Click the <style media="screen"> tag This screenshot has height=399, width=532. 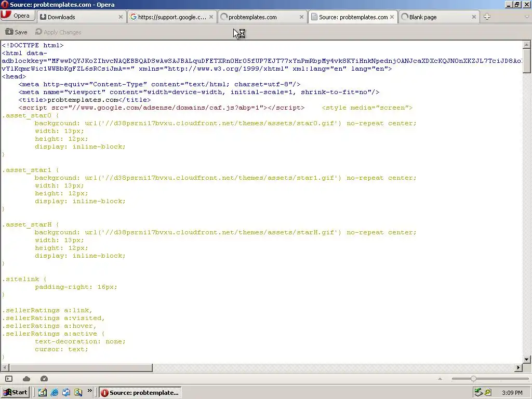pos(367,108)
